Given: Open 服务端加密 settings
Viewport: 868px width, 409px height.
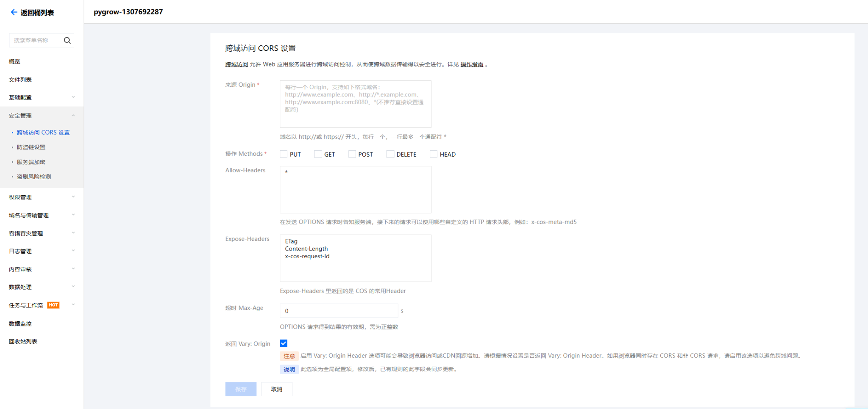Looking at the screenshot, I should coord(31,162).
